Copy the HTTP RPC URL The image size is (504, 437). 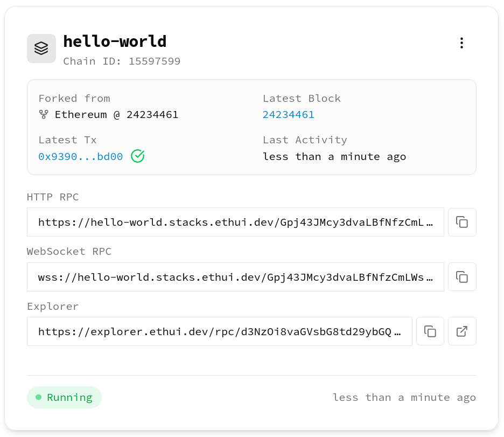click(x=462, y=222)
